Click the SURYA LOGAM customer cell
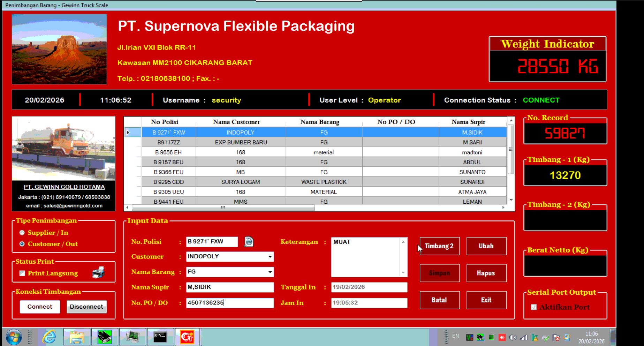The width and height of the screenshot is (644, 346). (241, 182)
